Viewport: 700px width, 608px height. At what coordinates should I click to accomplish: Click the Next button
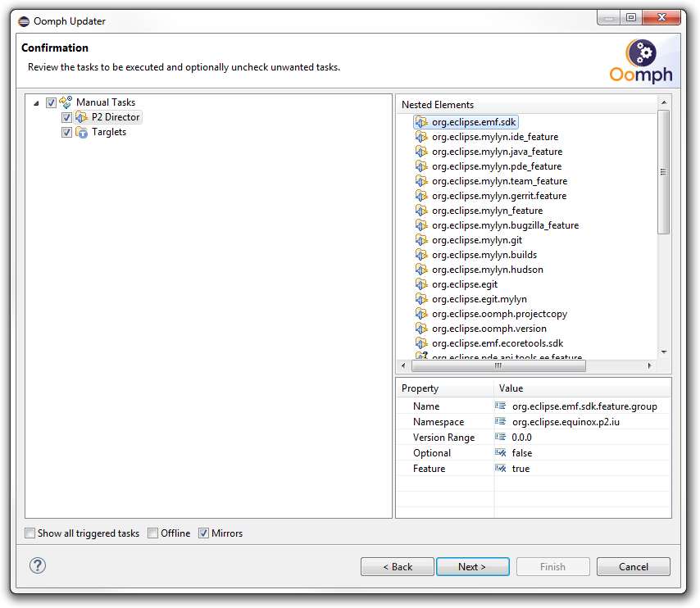tap(472, 566)
